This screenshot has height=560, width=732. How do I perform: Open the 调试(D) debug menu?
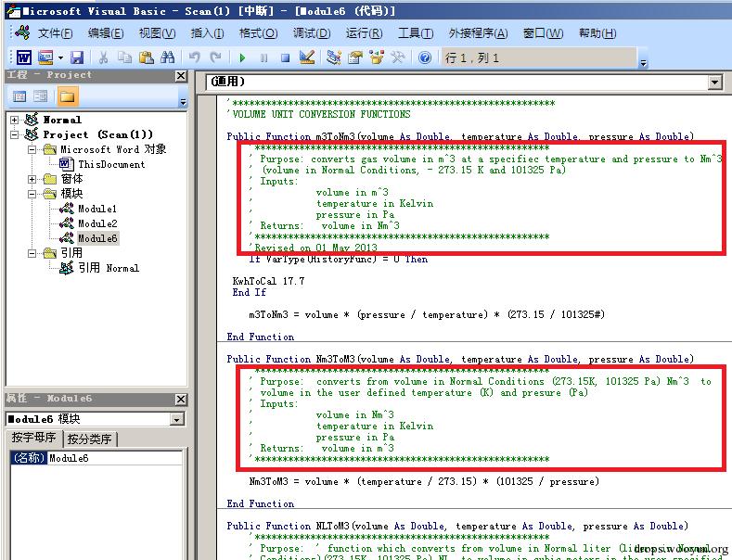pos(312,33)
